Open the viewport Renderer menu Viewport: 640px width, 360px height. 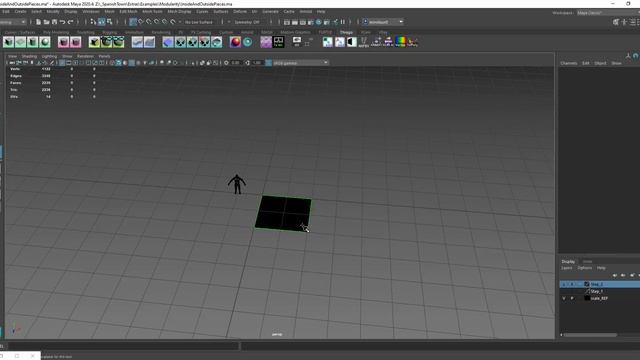pos(85,56)
